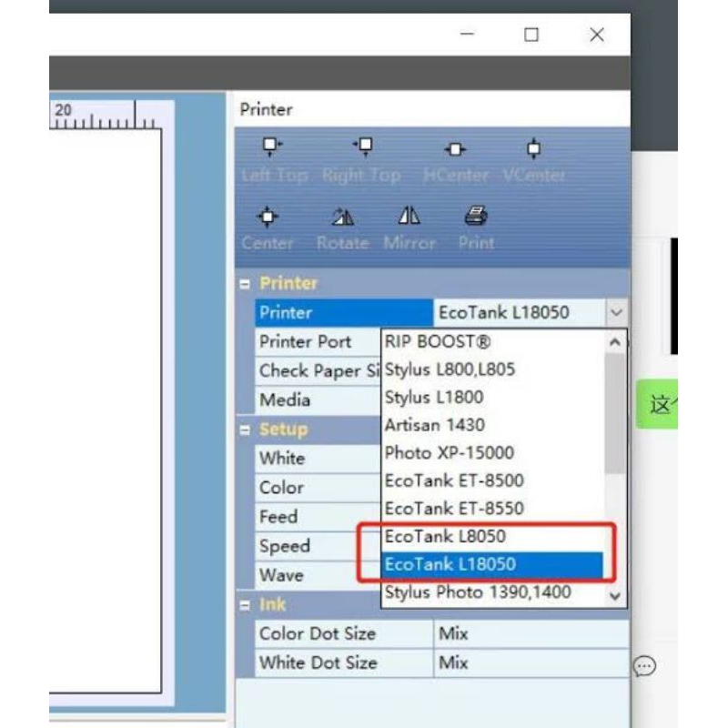The height and width of the screenshot is (728, 728).
Task: Align image with Right Top icon
Action: pos(363,147)
